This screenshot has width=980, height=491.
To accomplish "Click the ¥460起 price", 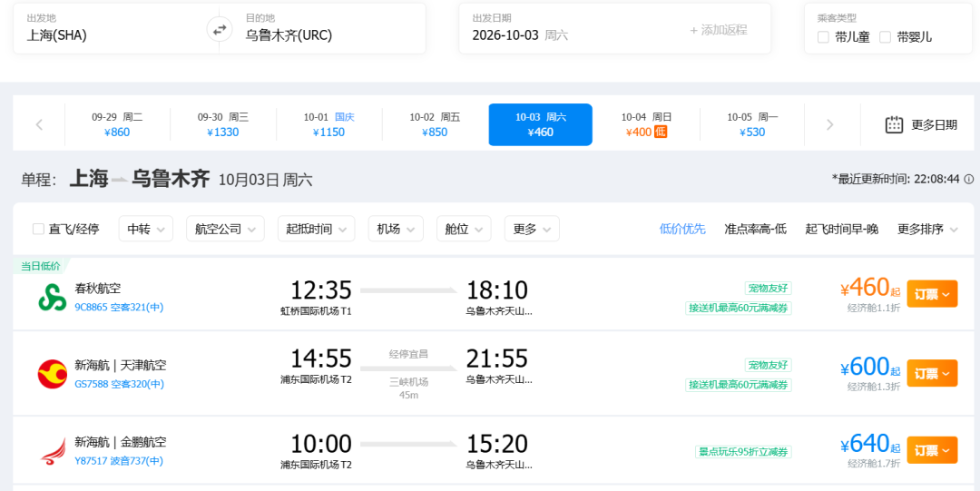I will coord(870,289).
